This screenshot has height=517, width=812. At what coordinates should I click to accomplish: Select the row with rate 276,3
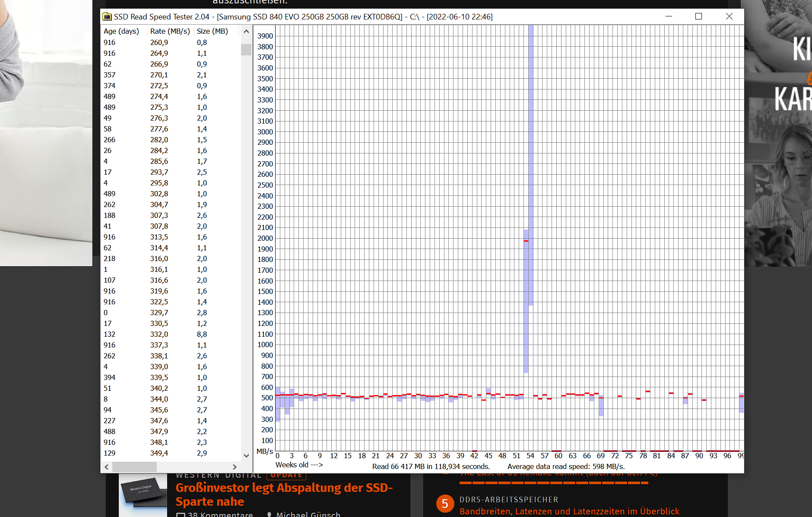coord(171,118)
